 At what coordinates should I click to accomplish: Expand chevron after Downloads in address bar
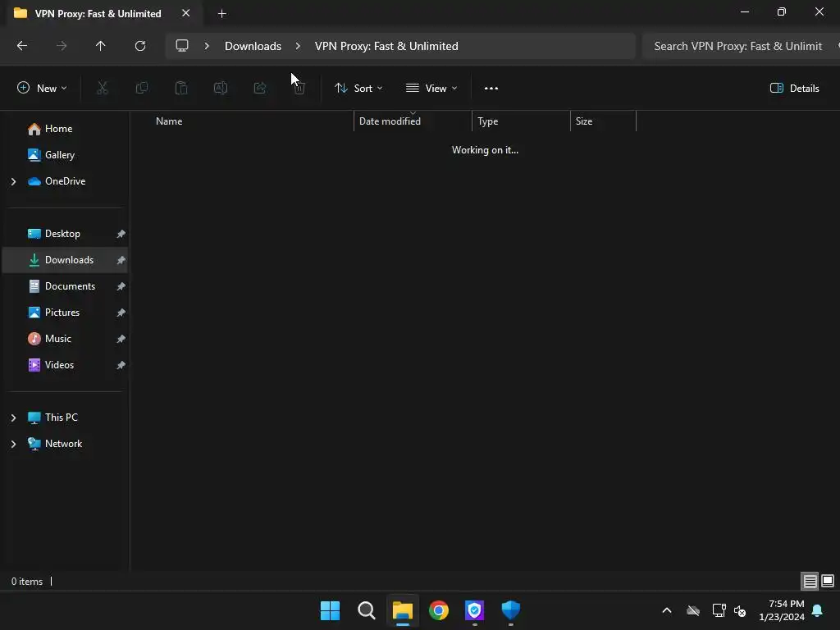(x=298, y=46)
